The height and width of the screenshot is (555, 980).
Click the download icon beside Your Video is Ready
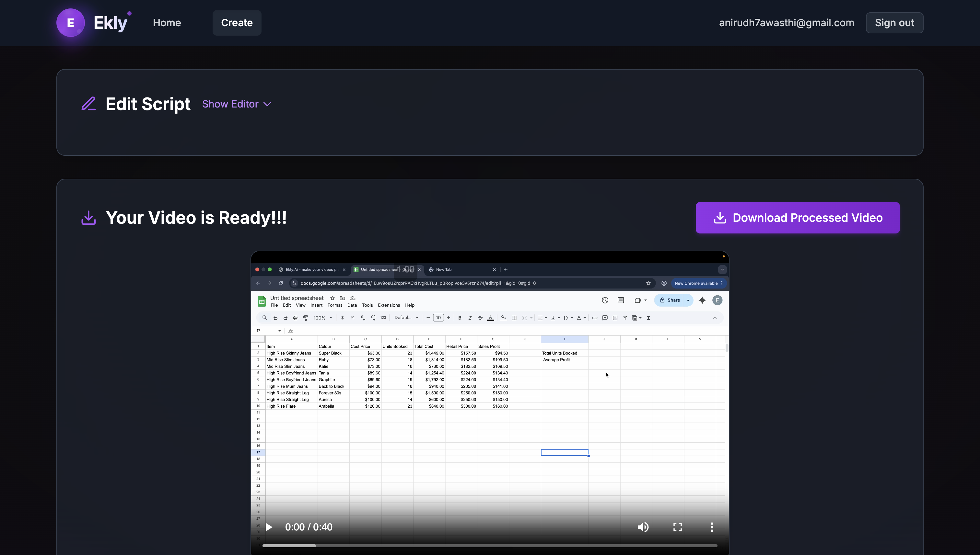pos(88,218)
